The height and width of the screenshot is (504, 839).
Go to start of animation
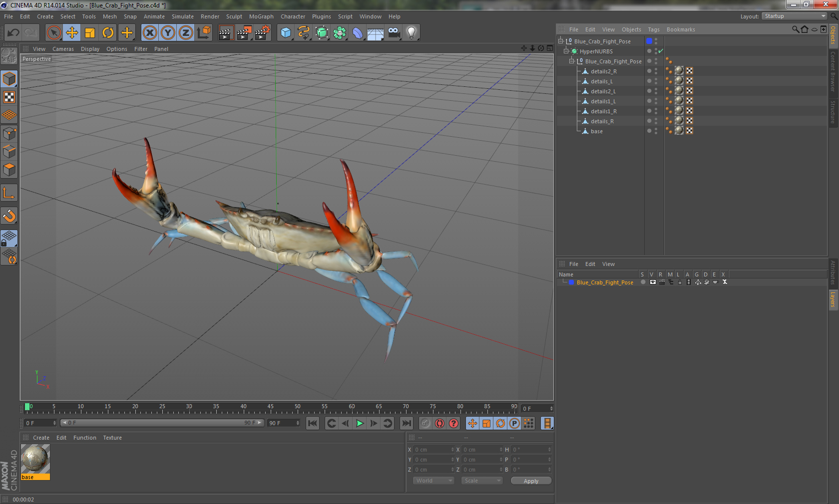point(313,423)
